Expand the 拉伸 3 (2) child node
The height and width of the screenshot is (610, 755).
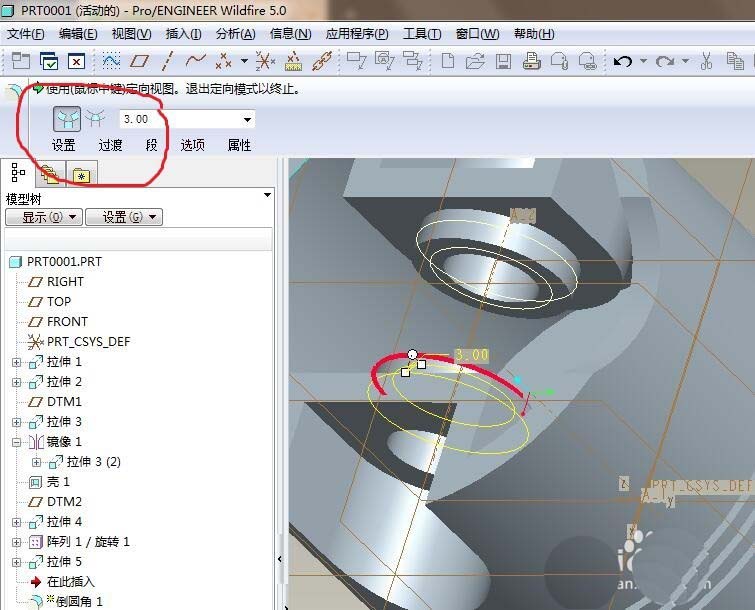(x=37, y=462)
